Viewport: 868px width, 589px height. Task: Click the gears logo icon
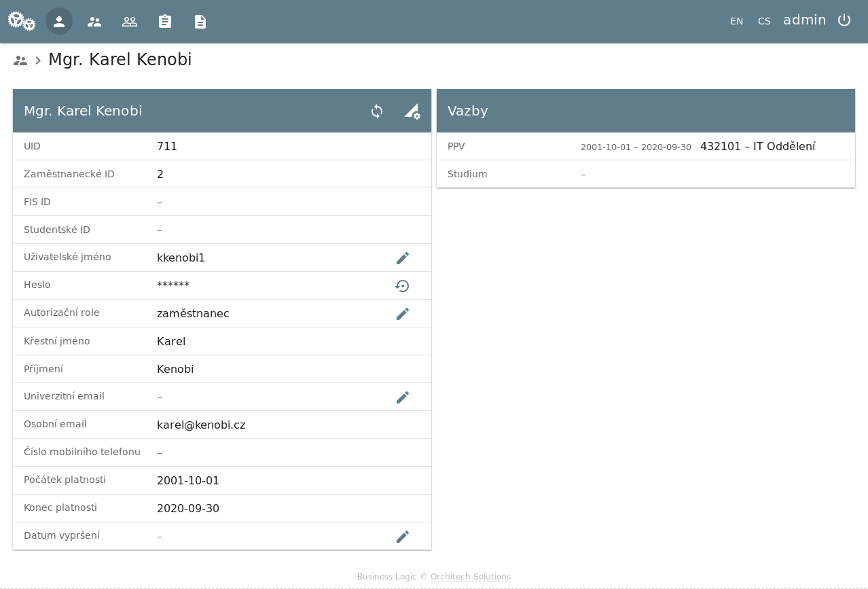pyautogui.click(x=22, y=21)
